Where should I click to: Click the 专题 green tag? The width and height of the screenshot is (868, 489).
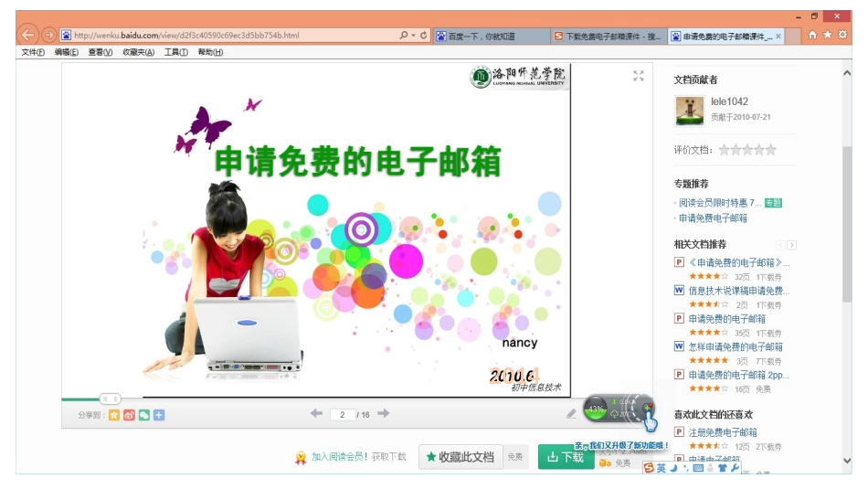(773, 203)
